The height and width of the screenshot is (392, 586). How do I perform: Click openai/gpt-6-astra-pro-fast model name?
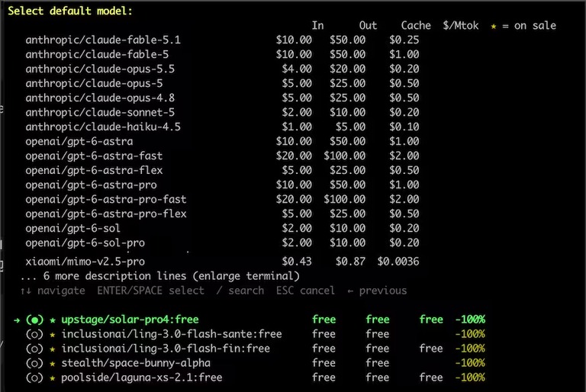[x=106, y=200]
